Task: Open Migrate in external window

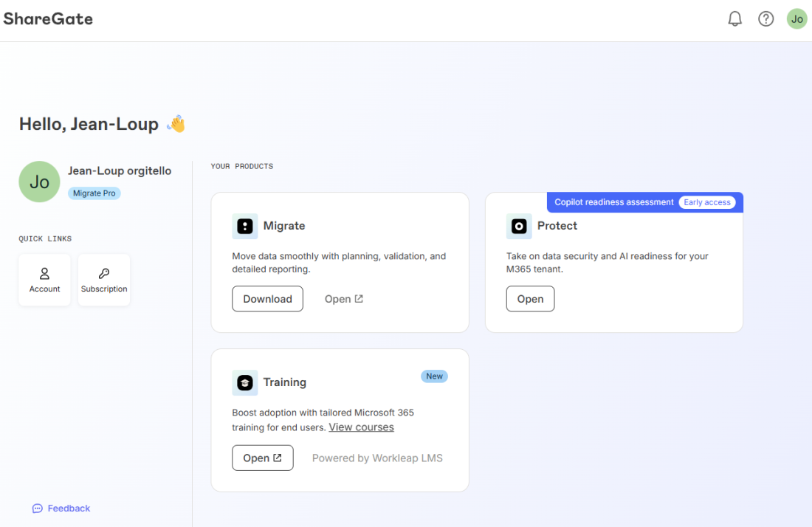Action: 344,299
